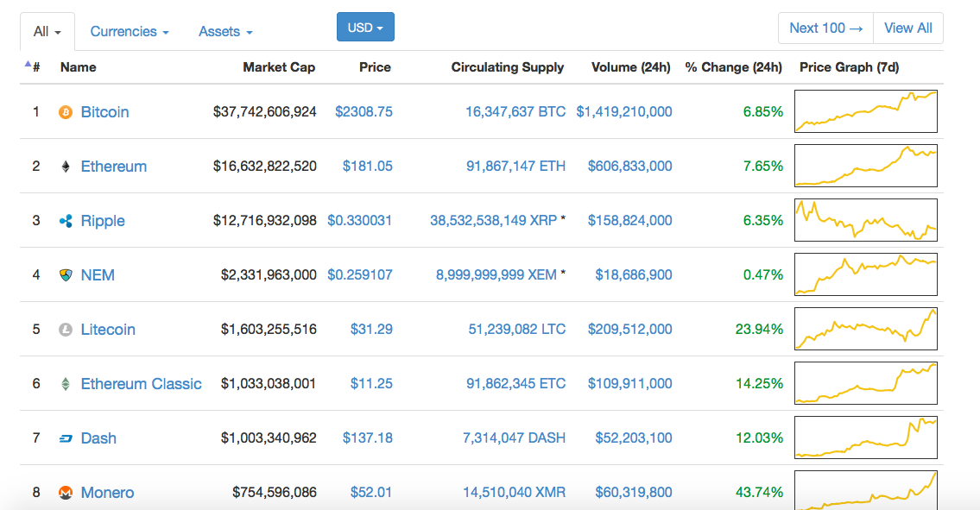Open the Litecoin link
The height and width of the screenshot is (510, 980).
(x=108, y=330)
